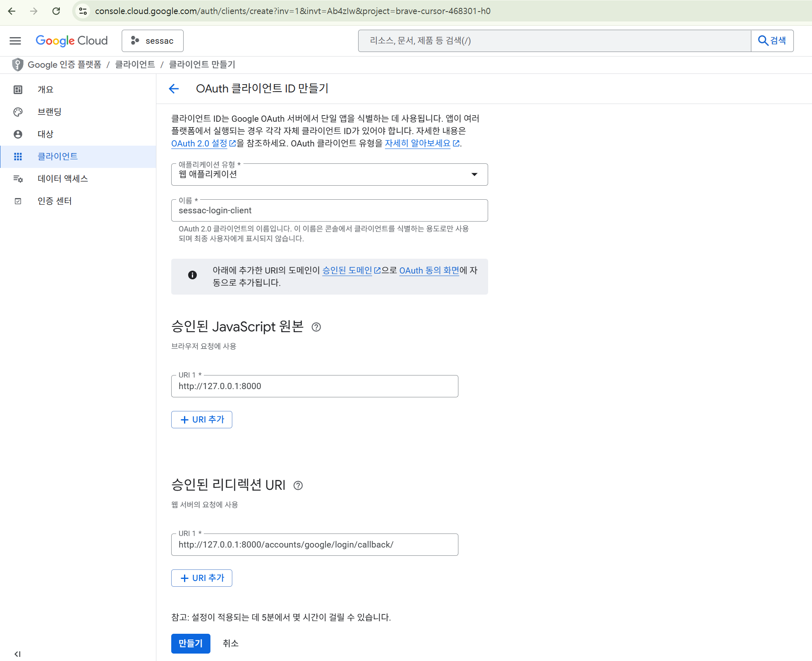Open 브랜딩 in the sidebar
This screenshot has width=812, height=661.
pyautogui.click(x=50, y=112)
